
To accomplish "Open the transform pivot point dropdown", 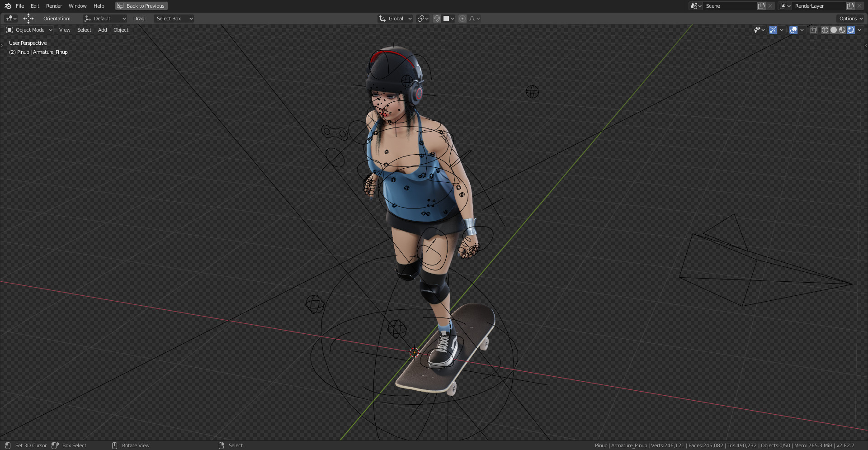I will (x=423, y=19).
